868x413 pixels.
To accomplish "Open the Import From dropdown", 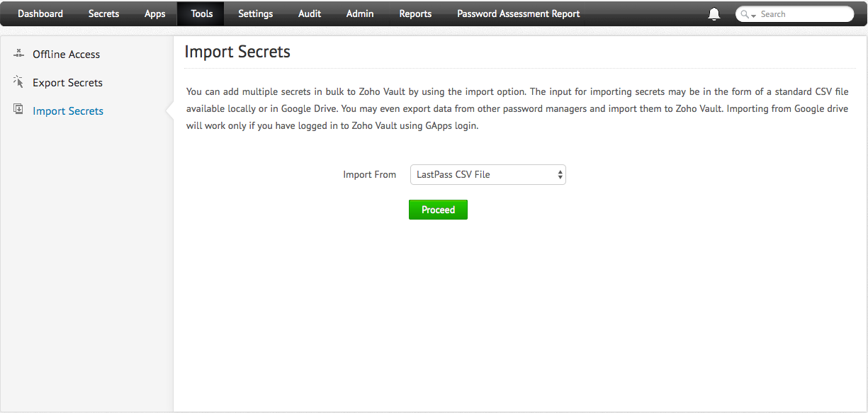I will [x=487, y=174].
